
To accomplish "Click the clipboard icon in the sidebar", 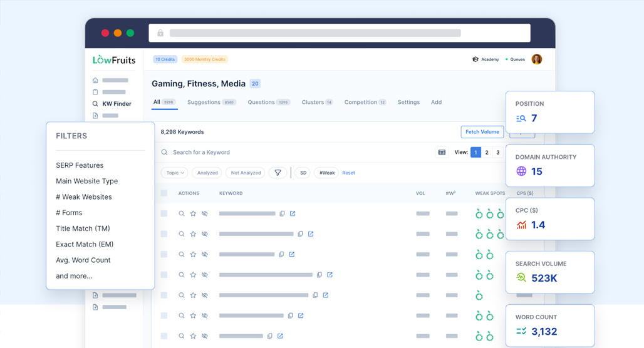I will point(95,92).
